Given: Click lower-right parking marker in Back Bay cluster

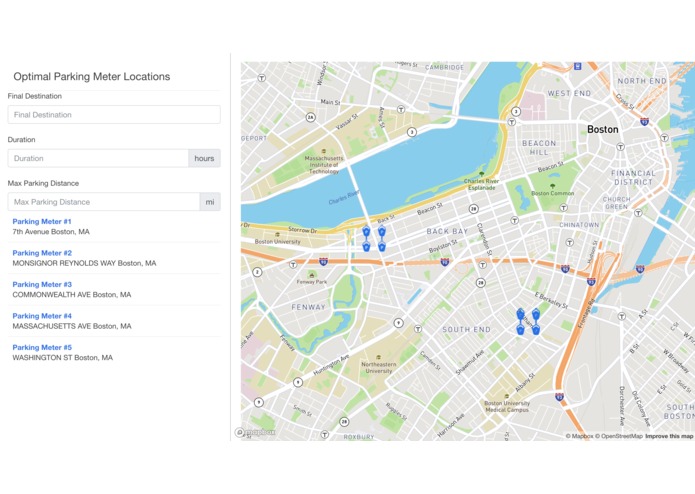Looking at the screenshot, I should point(382,246).
